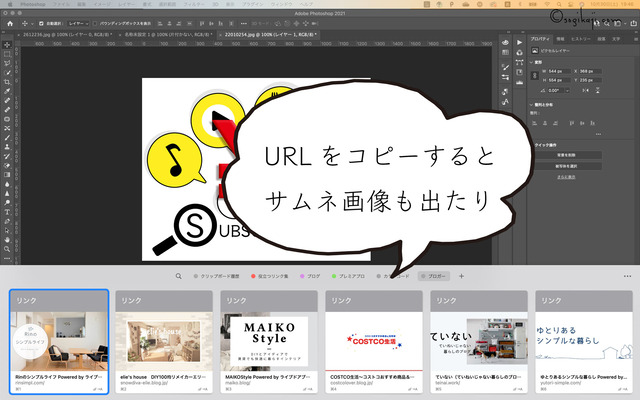Image resolution: width=640 pixels, height=400 pixels.
Task: Click the さらに表示 link
Action: click(x=566, y=177)
